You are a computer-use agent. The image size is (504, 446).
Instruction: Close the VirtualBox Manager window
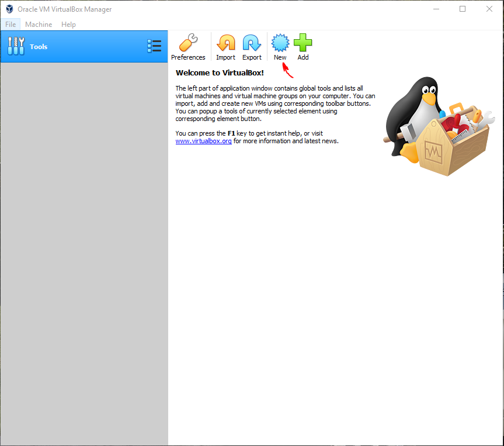(489, 9)
